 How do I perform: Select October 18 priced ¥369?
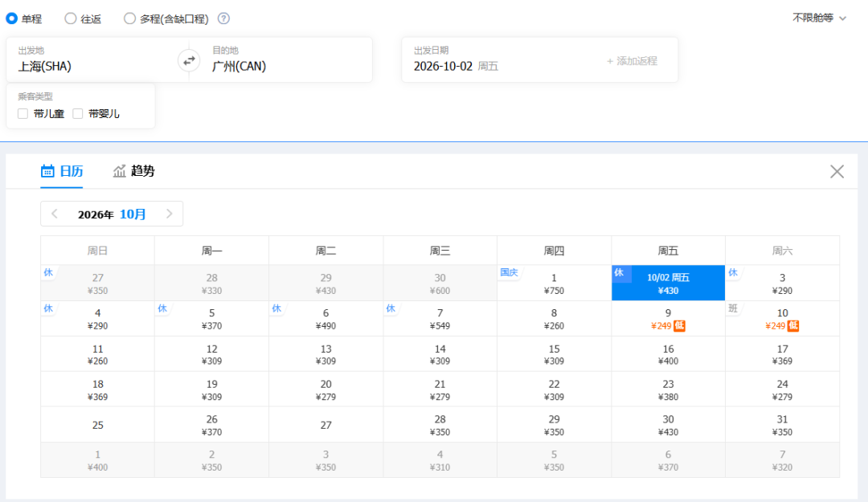click(x=98, y=390)
